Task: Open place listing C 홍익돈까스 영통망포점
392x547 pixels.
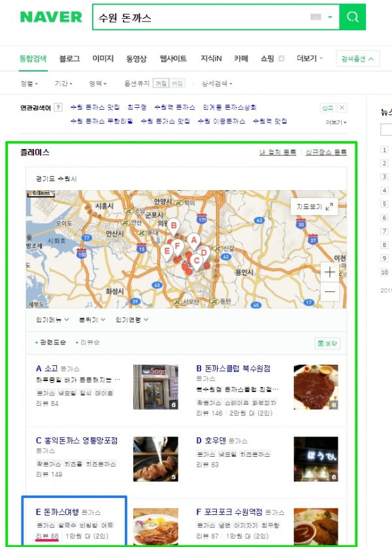Action: click(x=76, y=440)
